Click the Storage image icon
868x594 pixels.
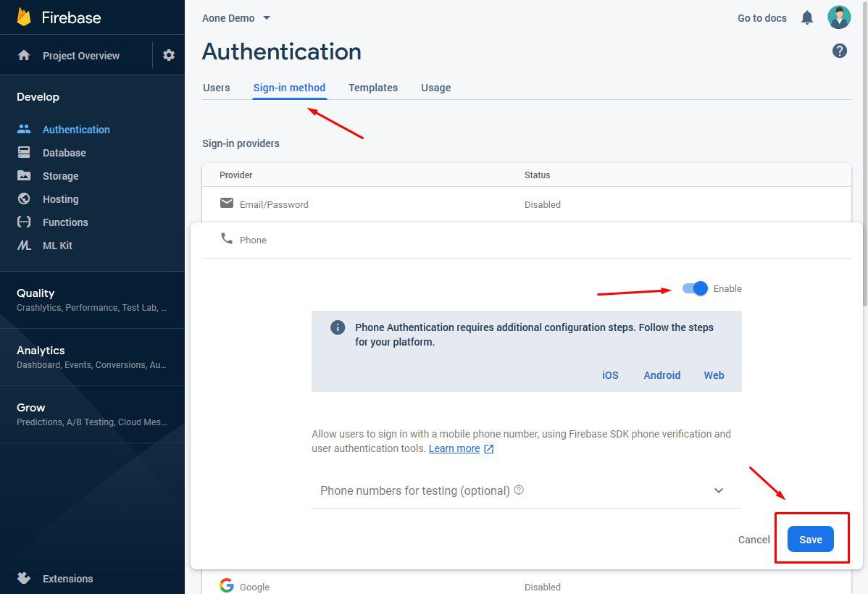click(24, 175)
